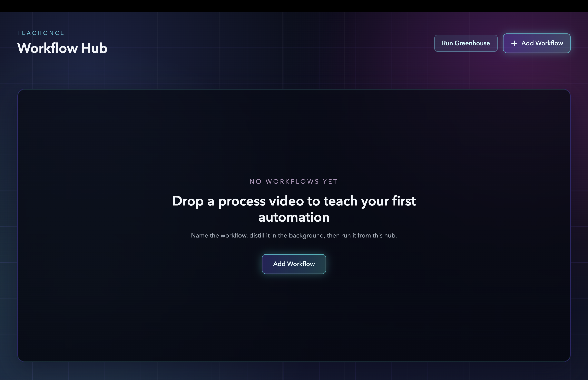The height and width of the screenshot is (380, 588).
Task: Click the plus icon in Add Workflow
Action: tap(514, 43)
